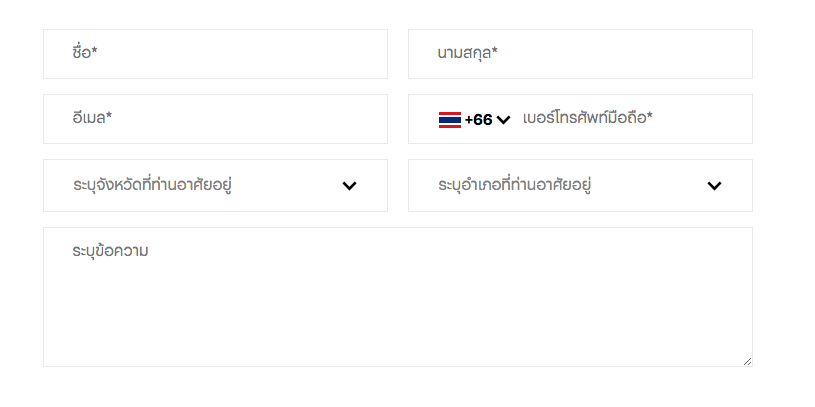Click into the อีเมล* email field
815x407 pixels.
coord(215,119)
